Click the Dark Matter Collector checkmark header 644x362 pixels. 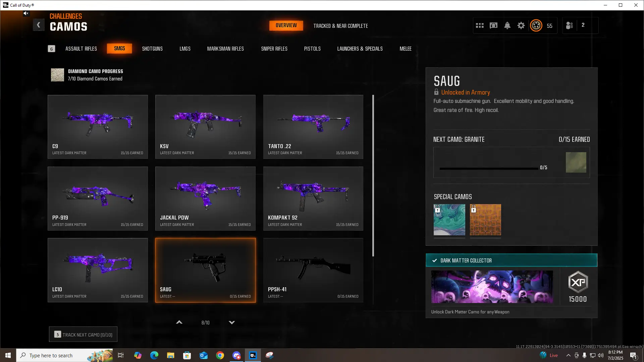click(x=511, y=260)
